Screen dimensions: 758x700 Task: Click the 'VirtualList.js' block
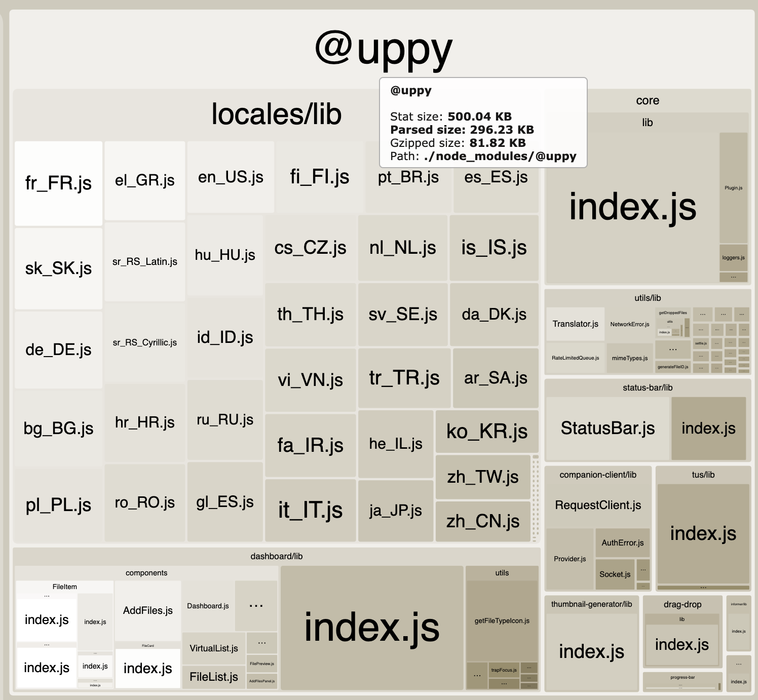pyautogui.click(x=214, y=648)
